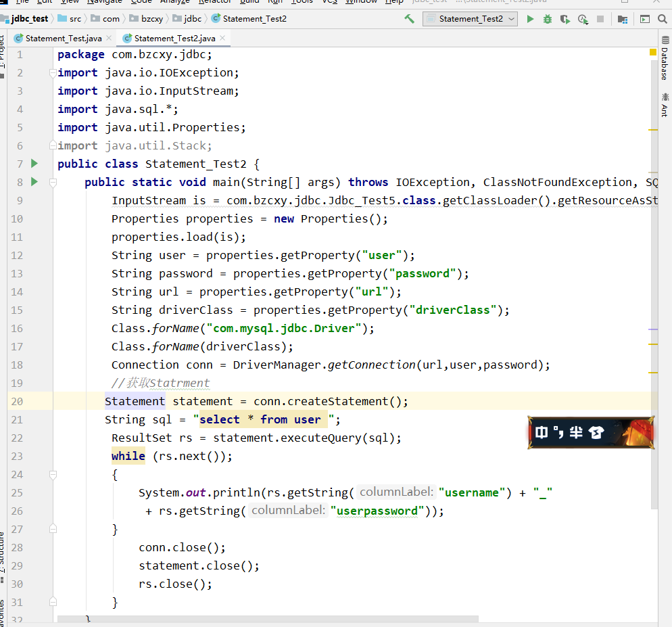Click the yellow warning stripe mark beside line 5
Image resolution: width=672 pixels, height=627 pixels.
652,129
